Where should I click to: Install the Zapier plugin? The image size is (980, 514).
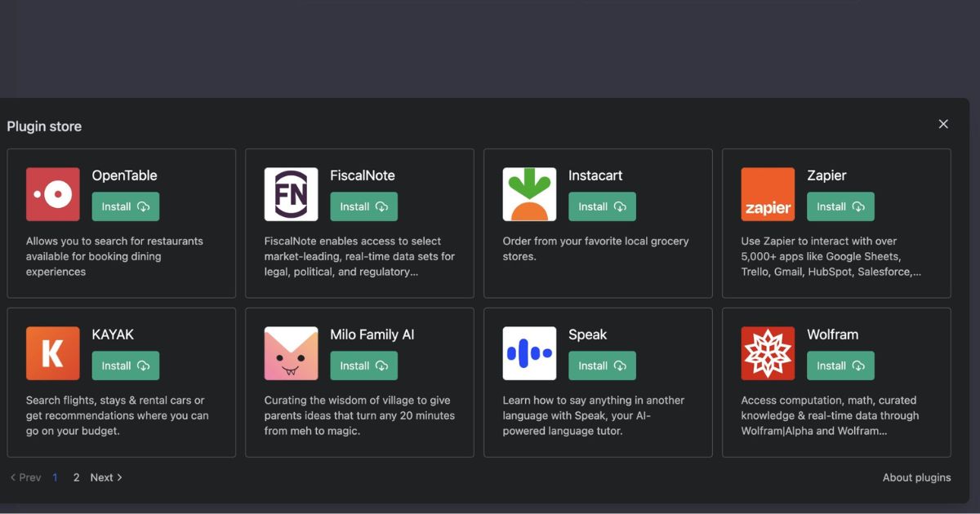point(840,206)
